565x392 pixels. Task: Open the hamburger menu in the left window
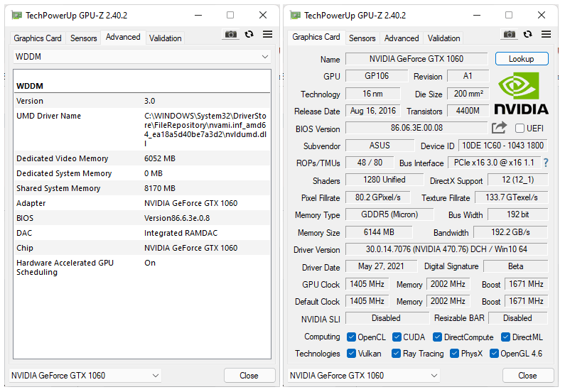pyautogui.click(x=268, y=34)
